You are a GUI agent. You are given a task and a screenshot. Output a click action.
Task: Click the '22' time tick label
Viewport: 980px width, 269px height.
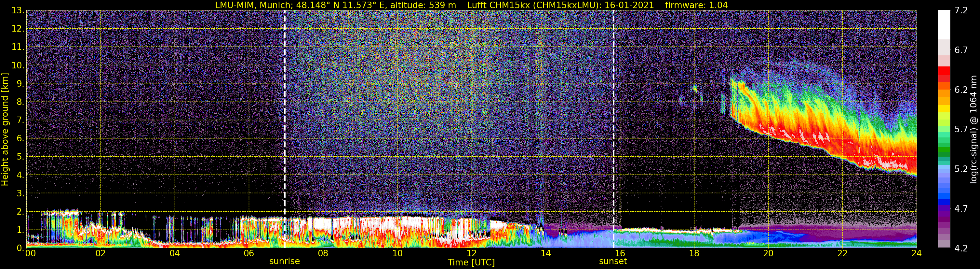(x=842, y=253)
